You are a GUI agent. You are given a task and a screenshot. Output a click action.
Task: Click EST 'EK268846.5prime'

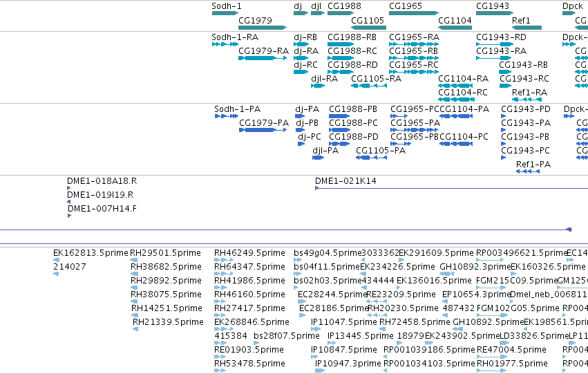[x=252, y=322]
